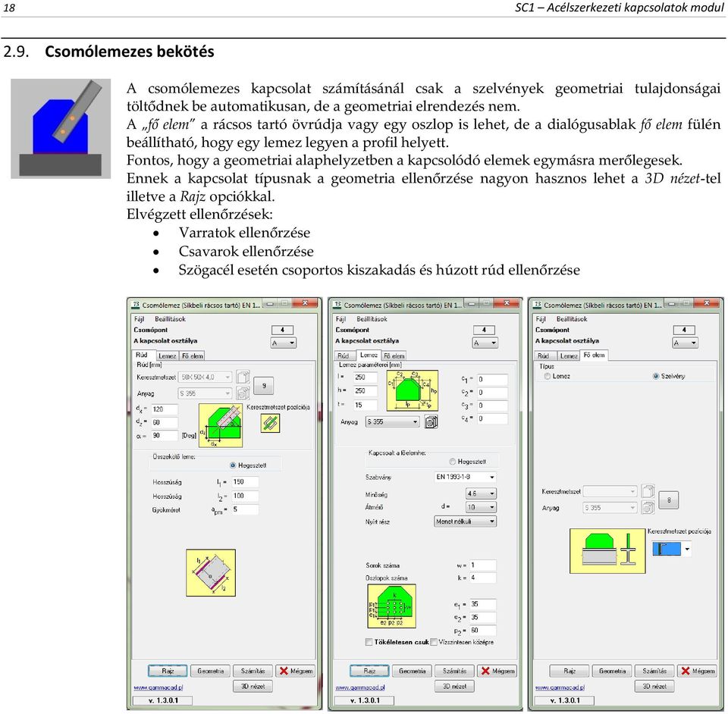Click the main element diagram in the right dialog

coord(607,551)
